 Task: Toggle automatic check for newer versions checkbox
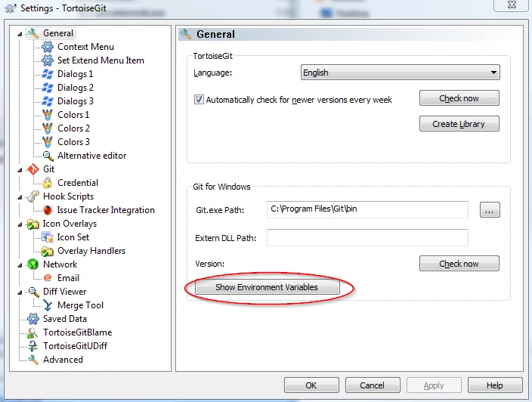click(x=199, y=100)
